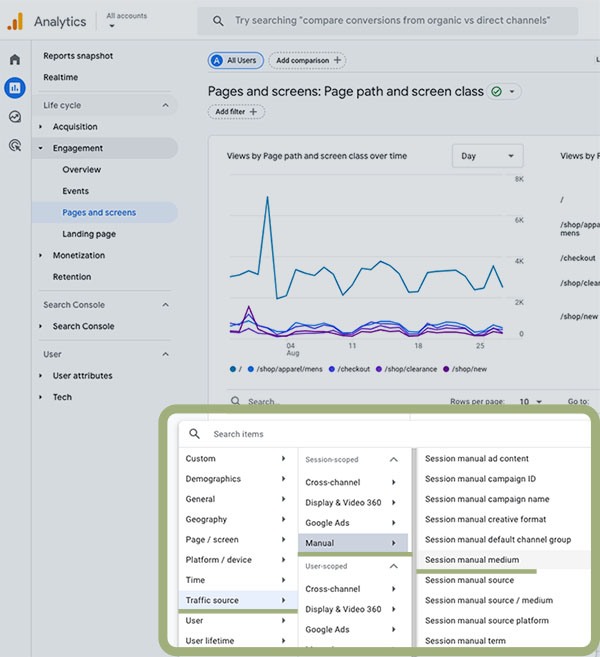Click the Home icon in left rail
This screenshot has height=657, width=600.
tap(15, 60)
